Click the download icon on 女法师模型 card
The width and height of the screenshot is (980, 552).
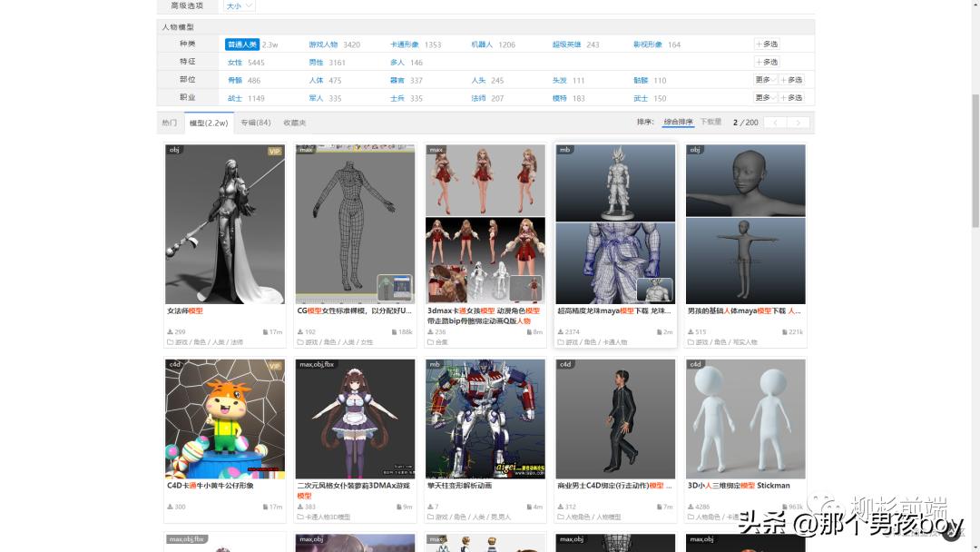coord(169,330)
